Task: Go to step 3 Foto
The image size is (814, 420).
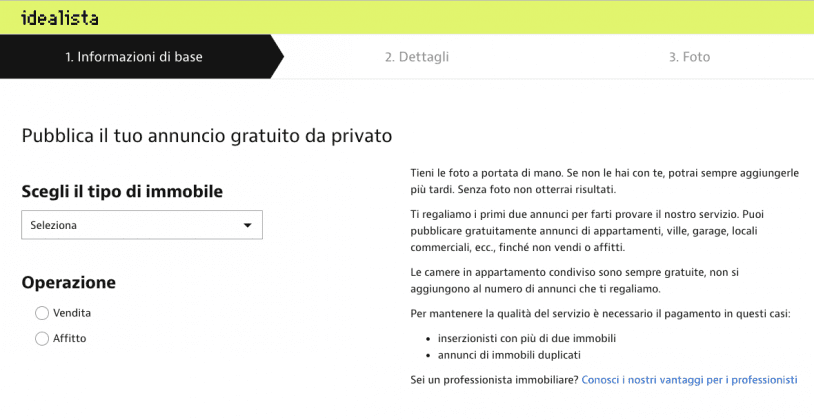Action: click(689, 57)
